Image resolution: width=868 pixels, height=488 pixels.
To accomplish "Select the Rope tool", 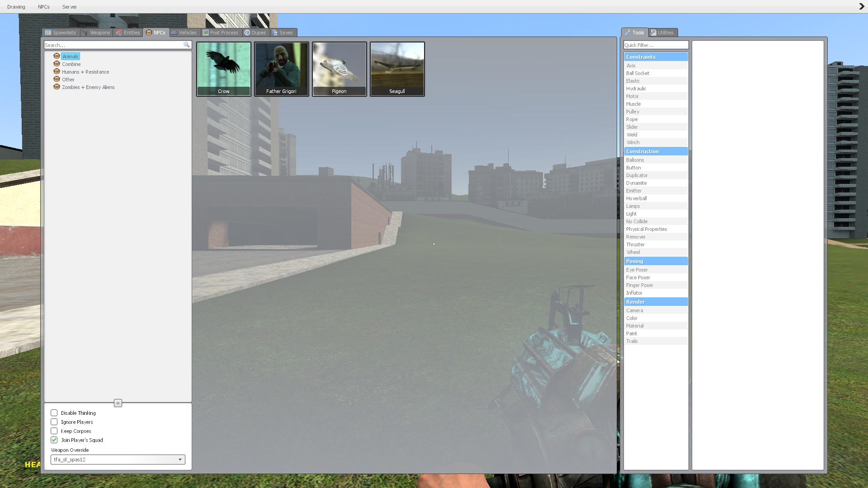I will [656, 119].
